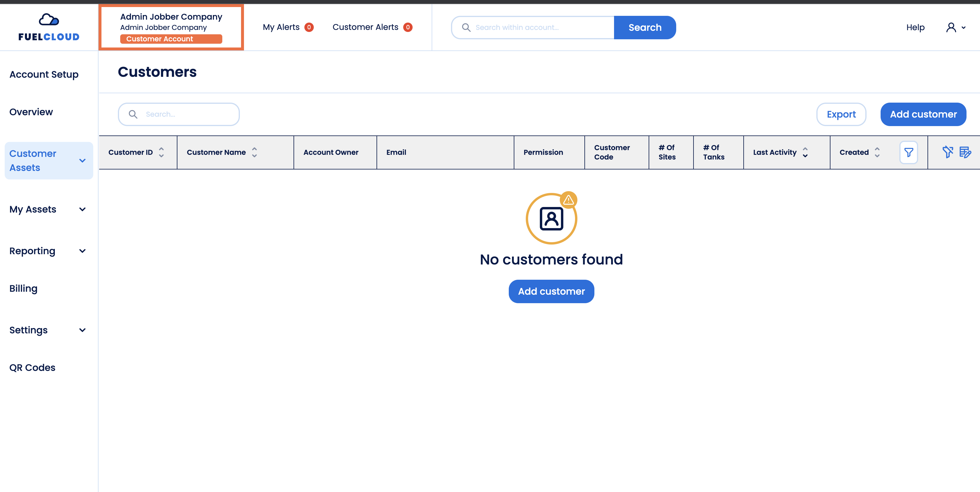Click top-right Add customer button
Image resolution: width=980 pixels, height=492 pixels.
coord(923,114)
